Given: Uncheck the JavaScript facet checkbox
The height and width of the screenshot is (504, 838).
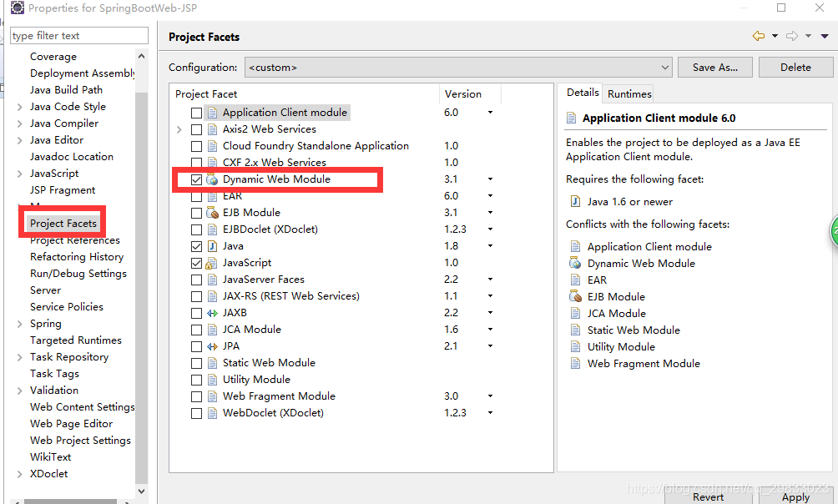Looking at the screenshot, I should coord(196,263).
